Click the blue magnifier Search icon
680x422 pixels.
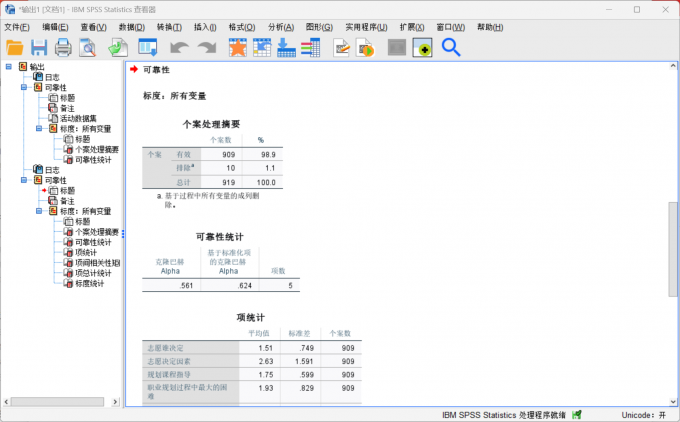coord(451,47)
